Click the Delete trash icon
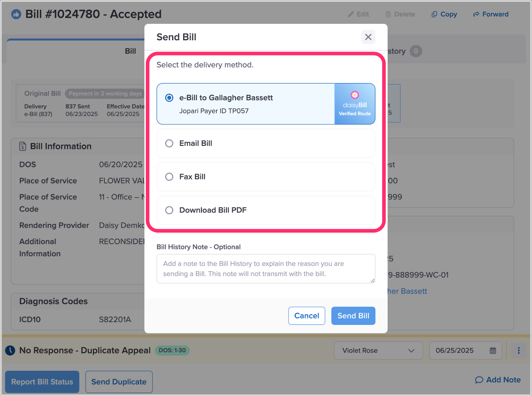 click(x=388, y=14)
